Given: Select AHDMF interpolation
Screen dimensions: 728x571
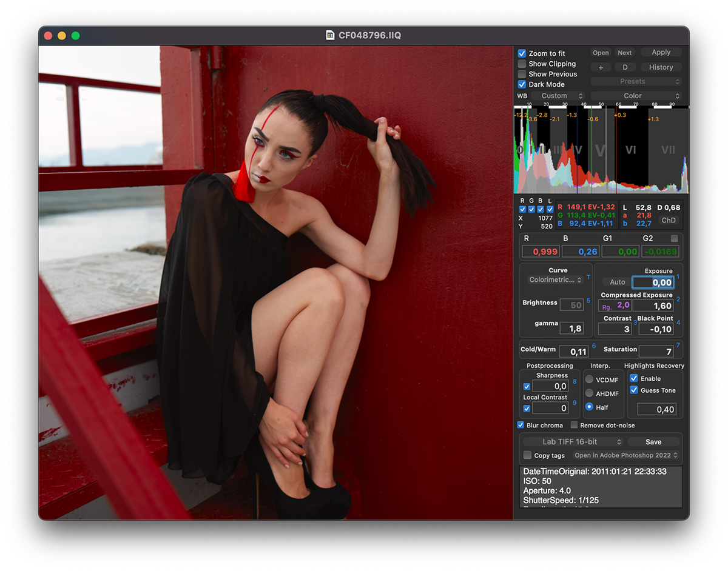Looking at the screenshot, I should pyautogui.click(x=589, y=393).
